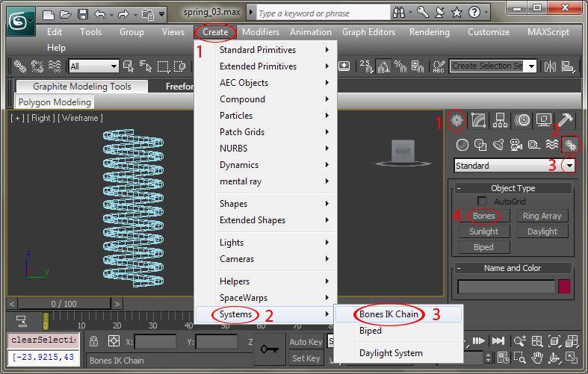Viewport: 588px width, 374px height.
Task: Toggle the selection lock padlock
Action: (x=94, y=341)
